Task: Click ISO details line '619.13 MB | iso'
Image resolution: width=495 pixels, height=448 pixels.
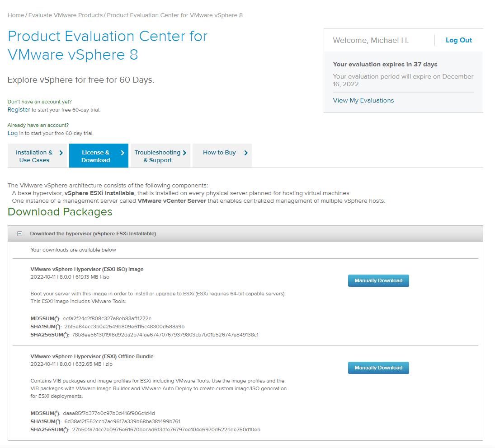Action: [x=92, y=277]
